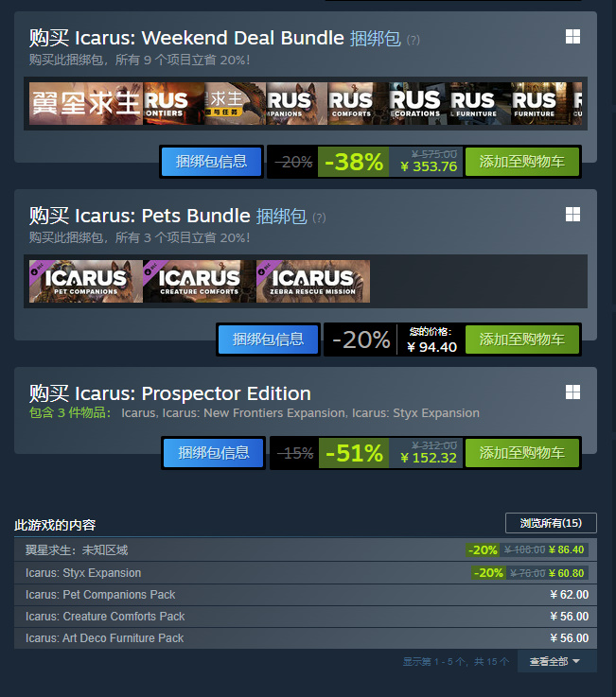Open Pet Companions thumbnail in Pets Bundle
This screenshot has width=616, height=697.
[x=86, y=282]
